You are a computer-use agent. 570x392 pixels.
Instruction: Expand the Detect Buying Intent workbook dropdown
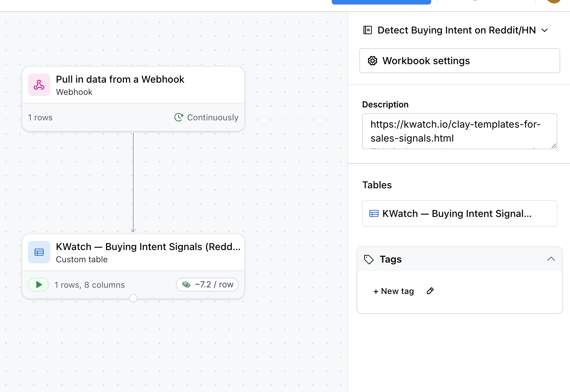(x=545, y=30)
